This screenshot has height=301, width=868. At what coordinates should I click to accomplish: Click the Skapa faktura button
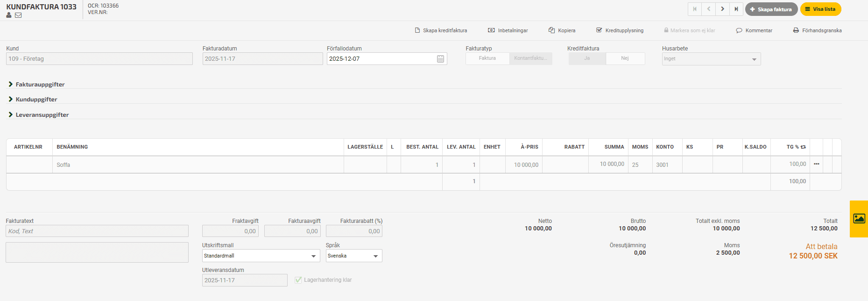click(x=771, y=9)
